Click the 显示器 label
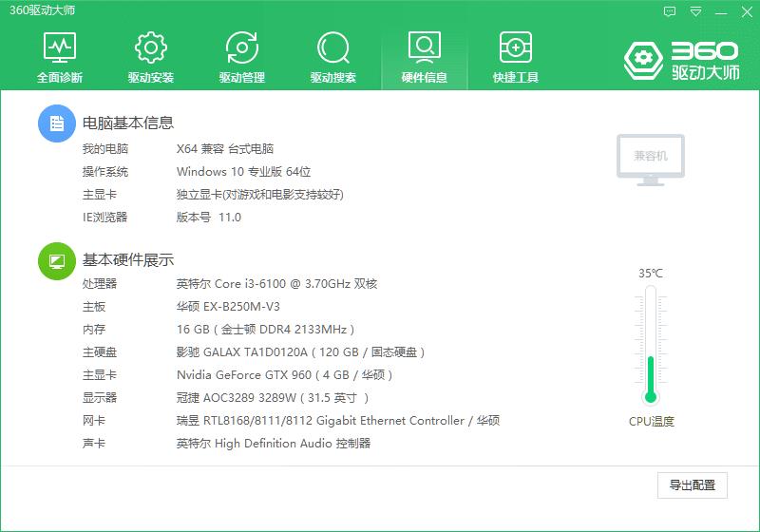This screenshot has height=532, width=760. tap(100, 398)
